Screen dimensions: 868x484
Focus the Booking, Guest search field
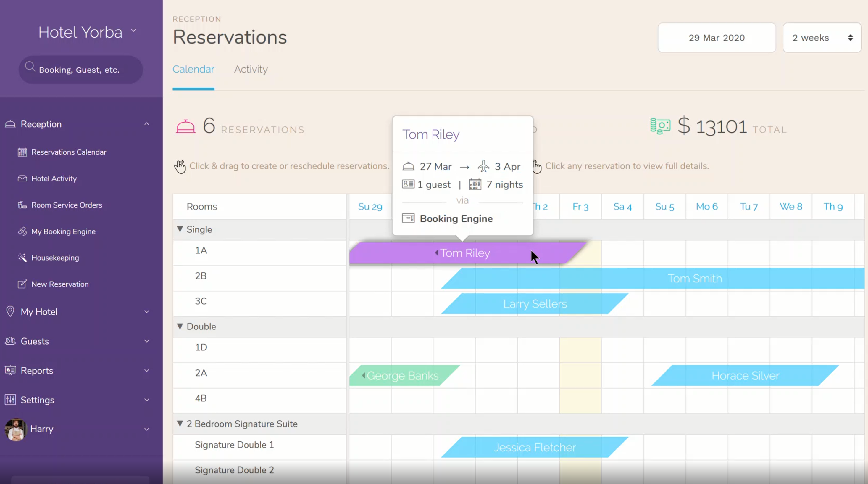[80, 70]
